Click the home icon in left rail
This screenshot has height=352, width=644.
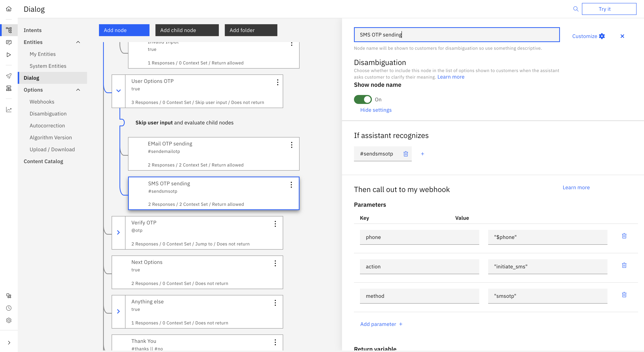pyautogui.click(x=9, y=9)
